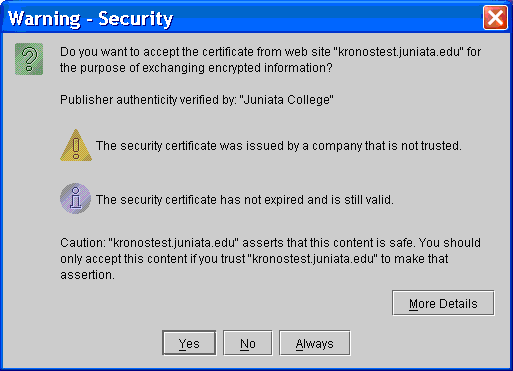Reject the certificate with the No button
Image resolution: width=513 pixels, height=371 pixels.
point(248,343)
